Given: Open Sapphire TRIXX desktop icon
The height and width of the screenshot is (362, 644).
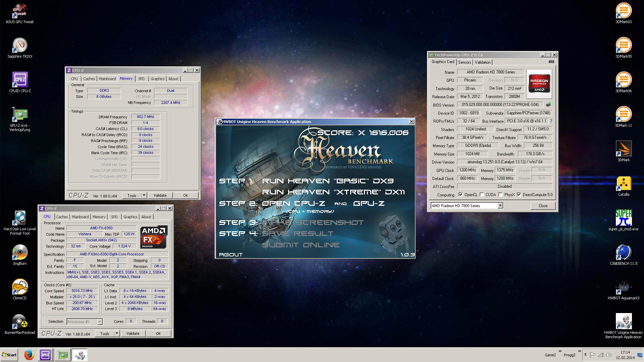Looking at the screenshot, I should (20, 48).
